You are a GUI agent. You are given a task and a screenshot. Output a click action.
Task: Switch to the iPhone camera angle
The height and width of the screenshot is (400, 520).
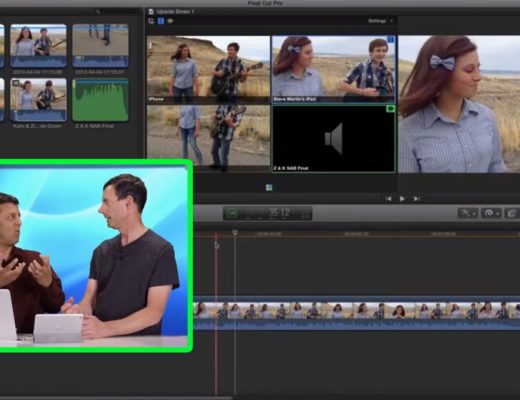coord(208,69)
